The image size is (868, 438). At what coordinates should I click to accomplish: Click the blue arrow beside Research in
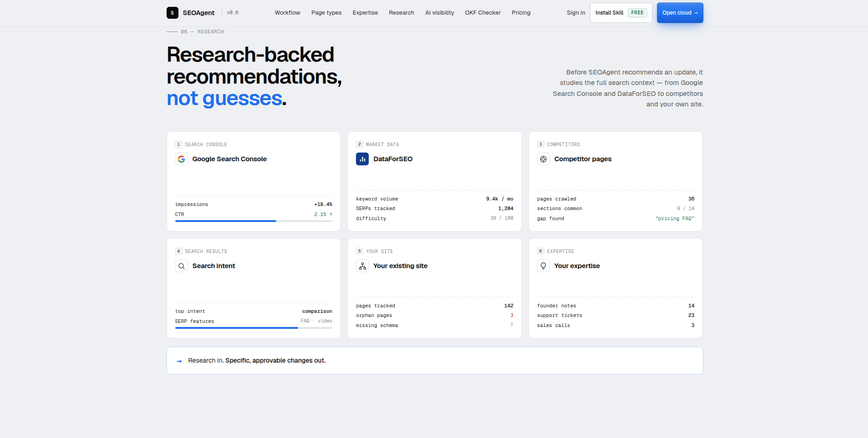(179, 361)
